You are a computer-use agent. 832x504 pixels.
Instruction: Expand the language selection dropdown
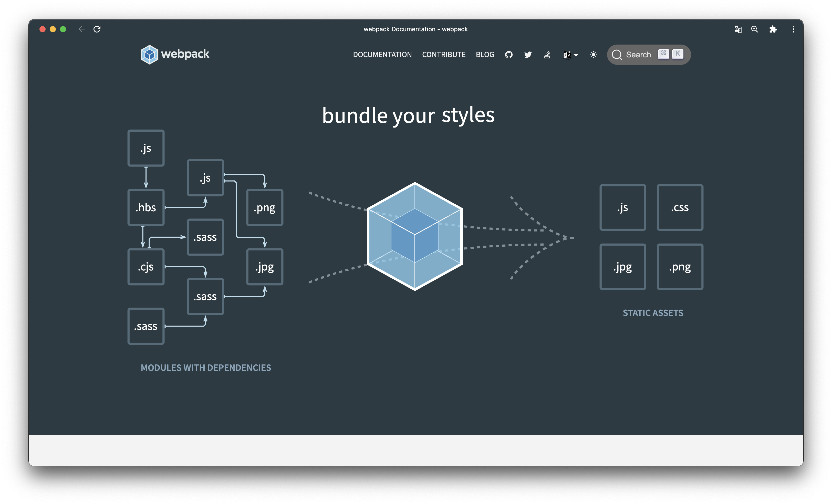coord(571,55)
